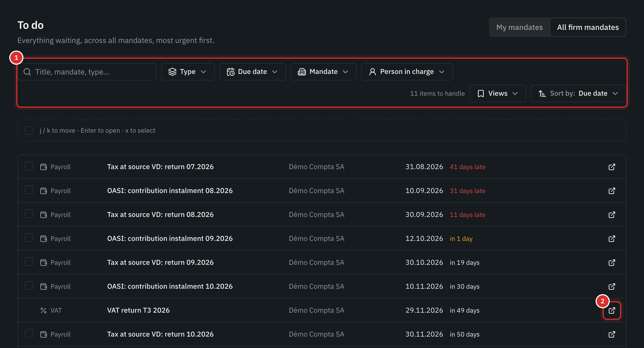
Task: Click the VAT percent icon
Action: (44, 310)
